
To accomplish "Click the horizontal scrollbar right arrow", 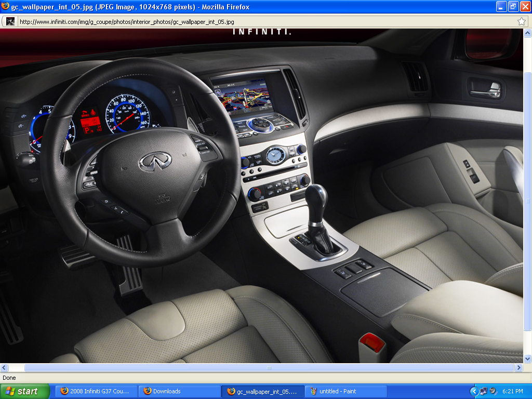I will click(x=518, y=367).
